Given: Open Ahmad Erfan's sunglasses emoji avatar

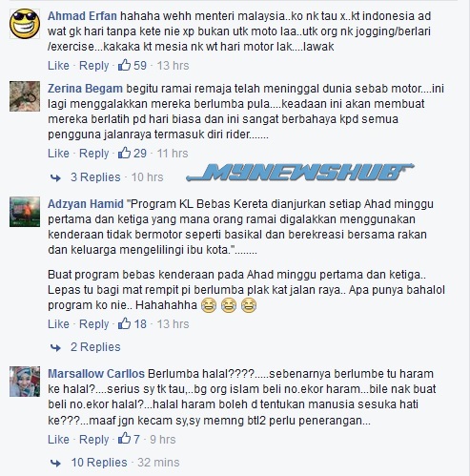Looking at the screenshot, I should pyautogui.click(x=25, y=24).
